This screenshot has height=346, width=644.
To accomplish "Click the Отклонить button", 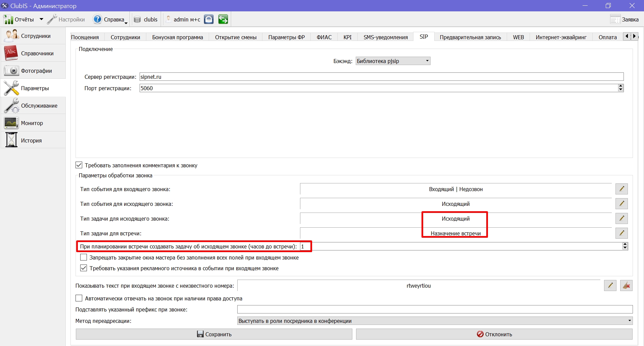I will [x=494, y=334].
